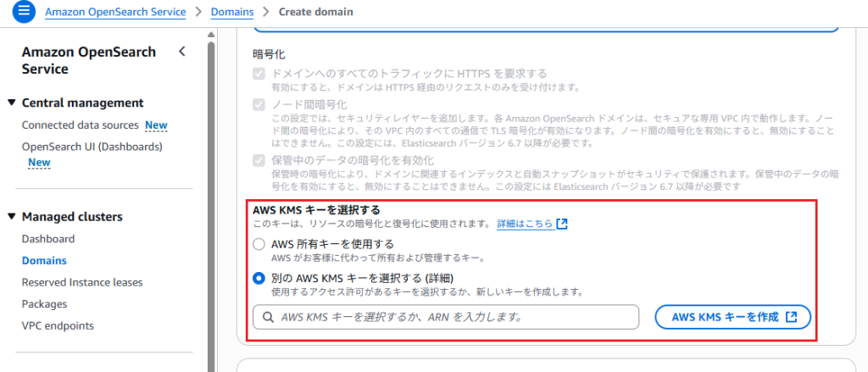Viewport: 868px width, 372px height.
Task: Click the Amazon OpenSearch Service sidebar title
Action: click(88, 60)
